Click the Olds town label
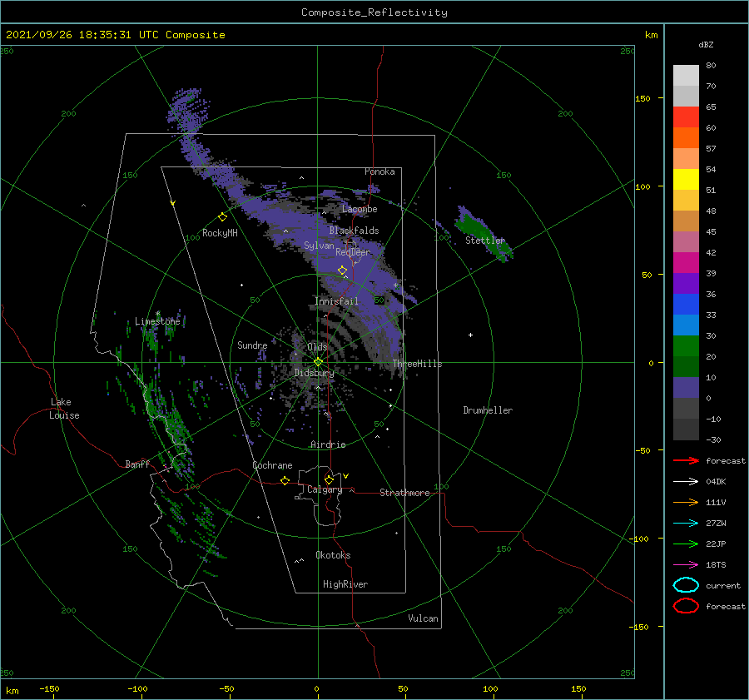 (x=317, y=347)
